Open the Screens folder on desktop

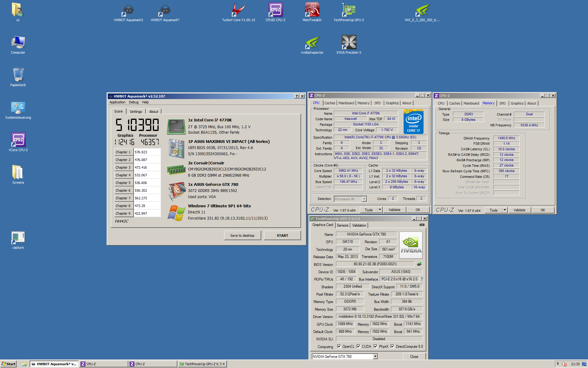[x=18, y=175]
